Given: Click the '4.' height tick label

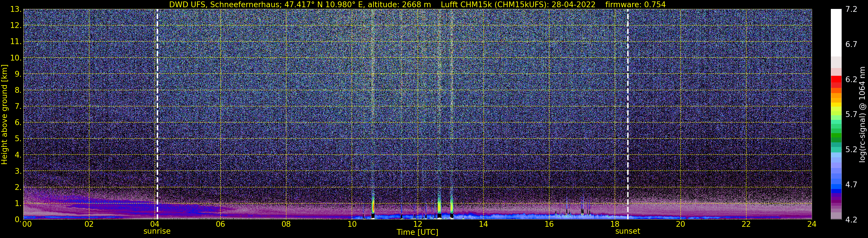Looking at the screenshot, I should tap(18, 155).
